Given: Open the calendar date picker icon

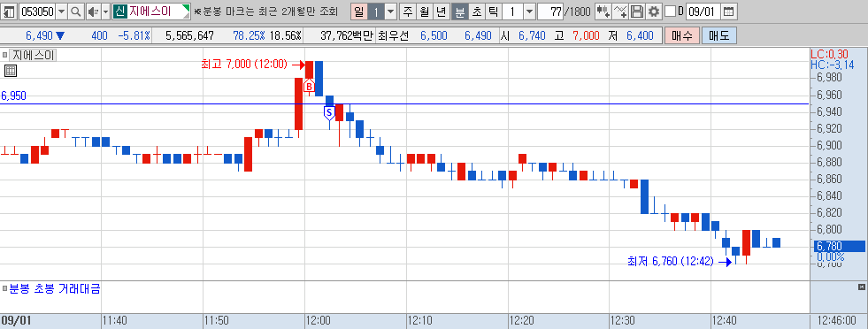Looking at the screenshot, I should pyautogui.click(x=728, y=11).
